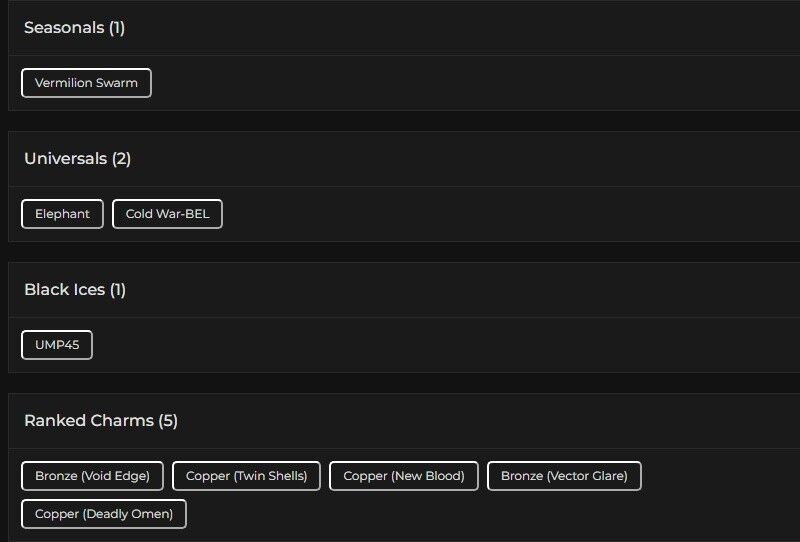Click empty space right of the UMP45 tag
The width and height of the screenshot is (800, 542).
pyautogui.click(x=400, y=345)
